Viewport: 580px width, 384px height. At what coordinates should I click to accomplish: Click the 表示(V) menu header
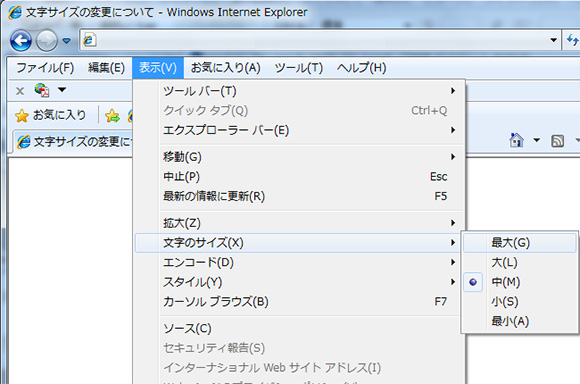158,68
